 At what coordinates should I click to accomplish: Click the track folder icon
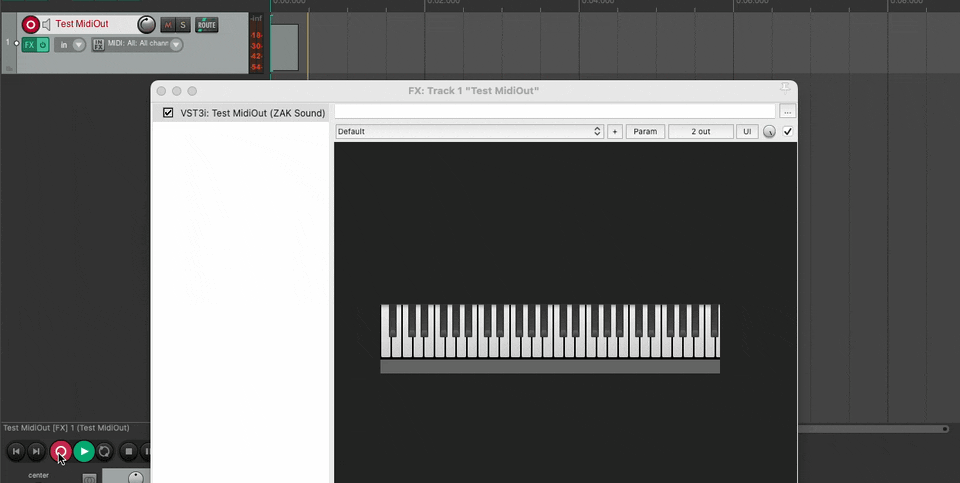(9, 69)
